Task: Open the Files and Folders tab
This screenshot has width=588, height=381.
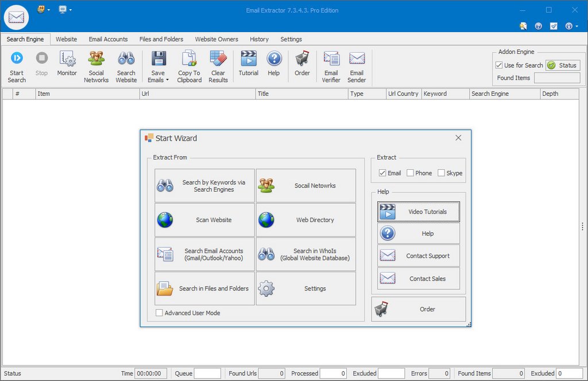Action: pos(161,39)
